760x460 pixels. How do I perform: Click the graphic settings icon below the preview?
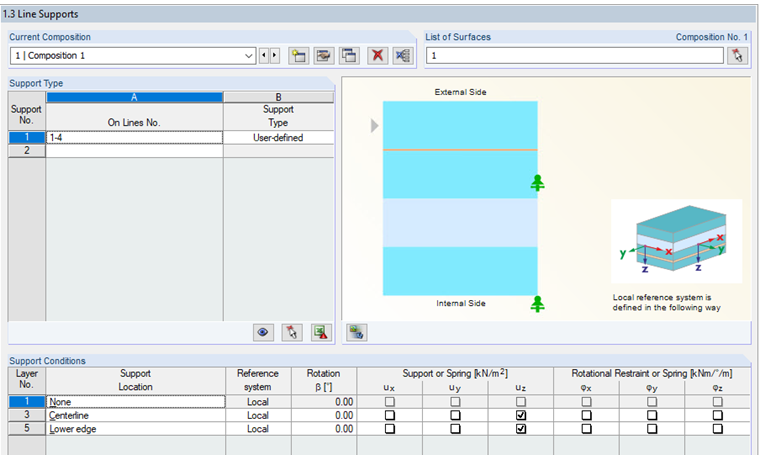pyautogui.click(x=357, y=333)
